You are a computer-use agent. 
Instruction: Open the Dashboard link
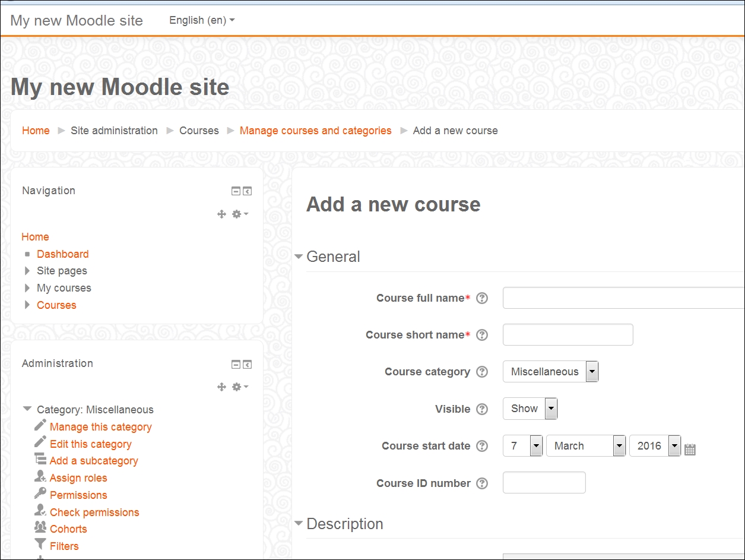coord(62,254)
